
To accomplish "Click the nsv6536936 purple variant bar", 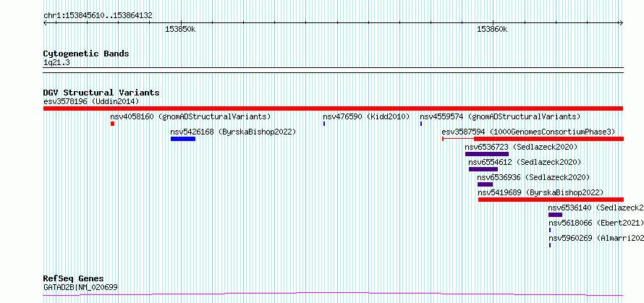I will pos(485,184).
